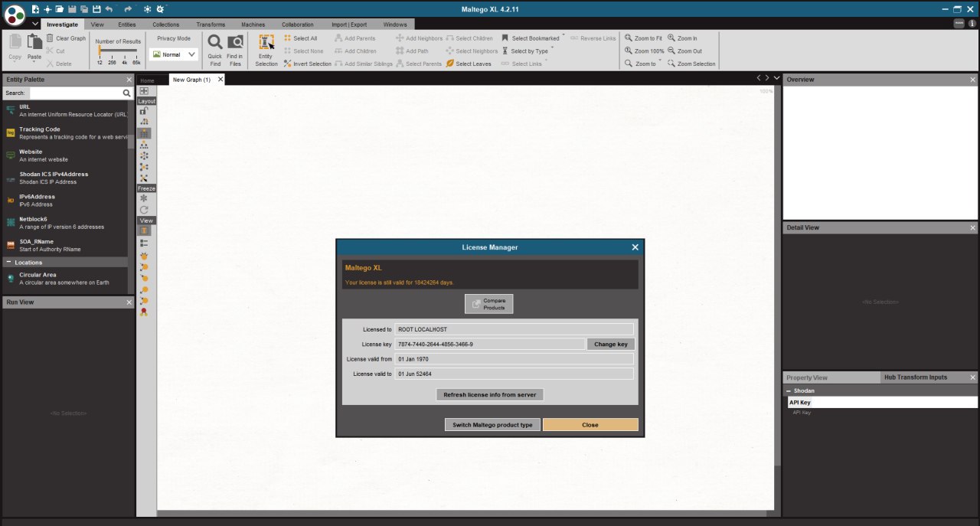Screen dimensions: 980x526
Task: Select the Netblock6 entity
Action: [64, 223]
